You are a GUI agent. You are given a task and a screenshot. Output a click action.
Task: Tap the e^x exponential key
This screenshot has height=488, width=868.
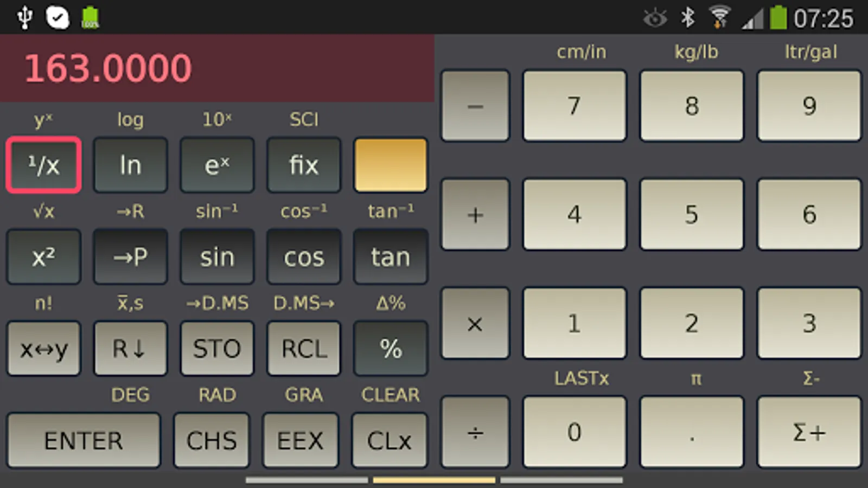pos(217,165)
